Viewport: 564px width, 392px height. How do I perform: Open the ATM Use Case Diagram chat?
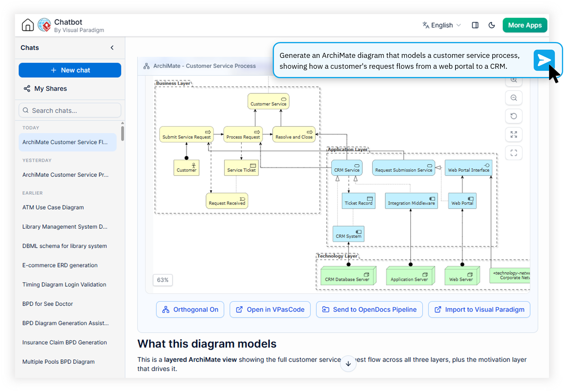(x=53, y=207)
